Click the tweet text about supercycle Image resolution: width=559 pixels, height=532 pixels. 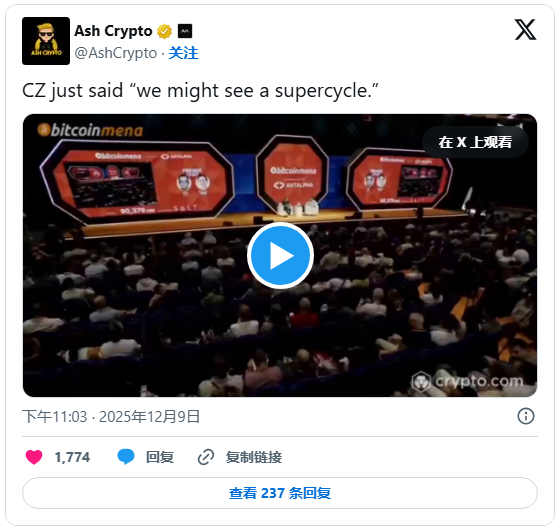pyautogui.click(x=200, y=91)
